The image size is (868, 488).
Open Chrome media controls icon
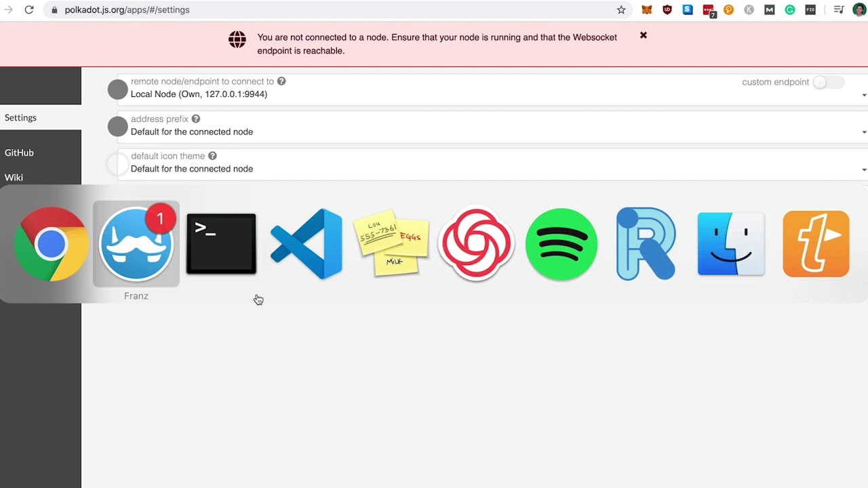point(839,9)
